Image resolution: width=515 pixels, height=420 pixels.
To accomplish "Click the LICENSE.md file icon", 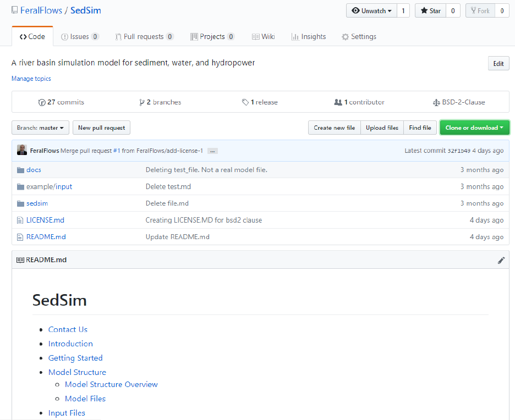I will 20,220.
